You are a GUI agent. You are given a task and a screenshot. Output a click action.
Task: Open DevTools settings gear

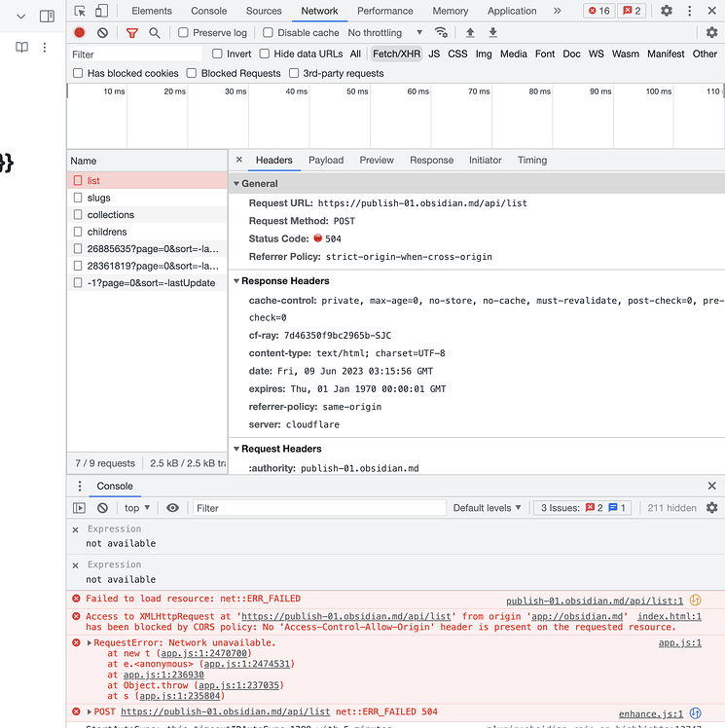667,11
